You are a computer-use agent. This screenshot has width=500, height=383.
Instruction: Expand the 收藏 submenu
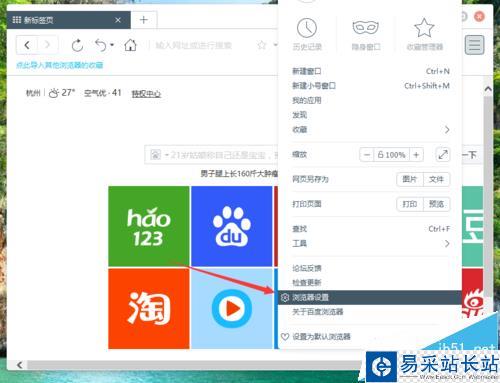coord(370,130)
